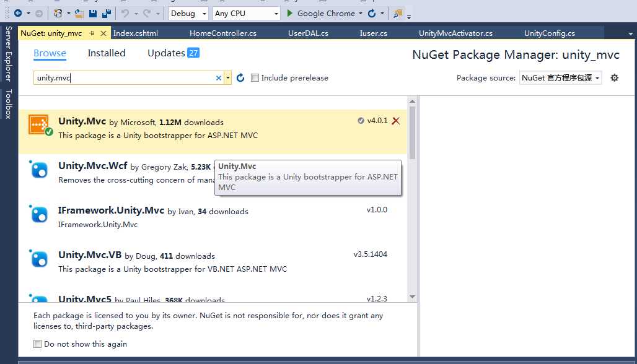
Task: Open the Package source dropdown
Action: point(560,77)
